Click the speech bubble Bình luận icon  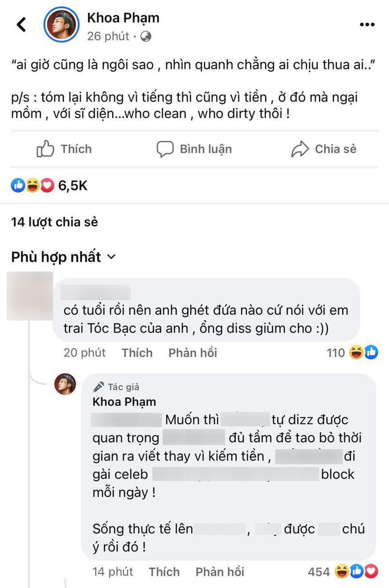pyautogui.click(x=166, y=149)
